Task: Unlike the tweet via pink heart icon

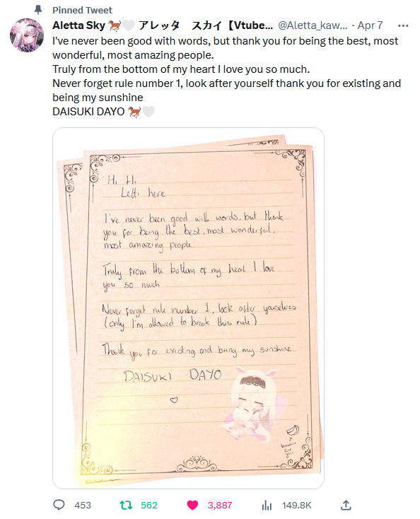Action: point(192,505)
